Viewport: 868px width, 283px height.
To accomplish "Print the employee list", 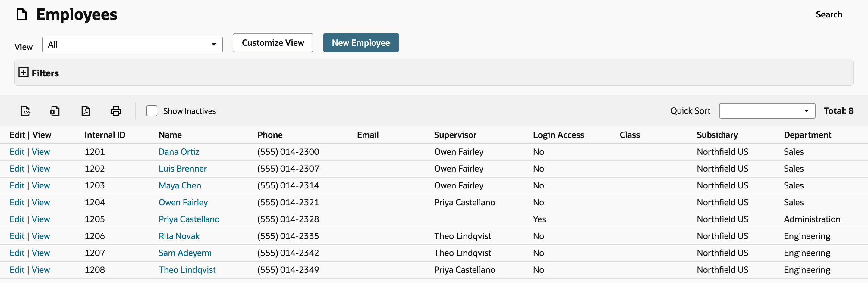I will coord(115,111).
